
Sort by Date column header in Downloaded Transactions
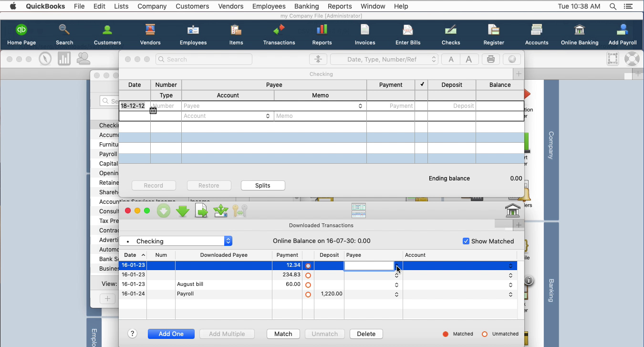pos(133,255)
